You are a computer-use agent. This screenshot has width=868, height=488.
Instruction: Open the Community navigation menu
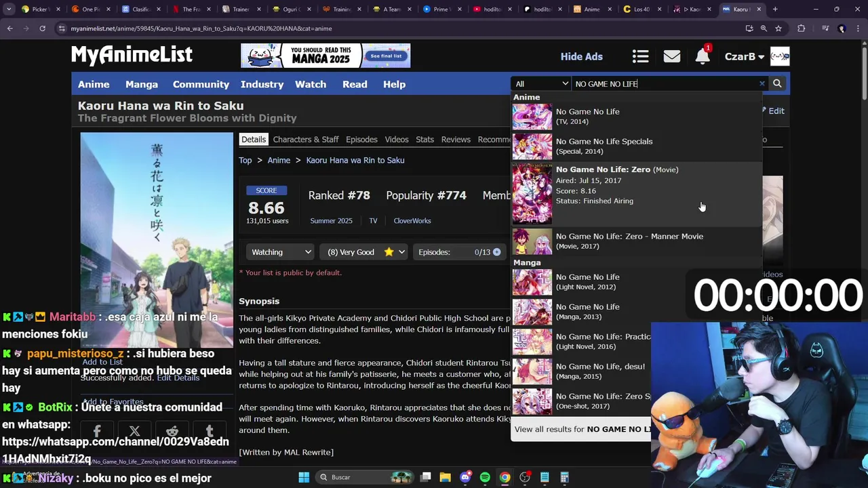(201, 84)
